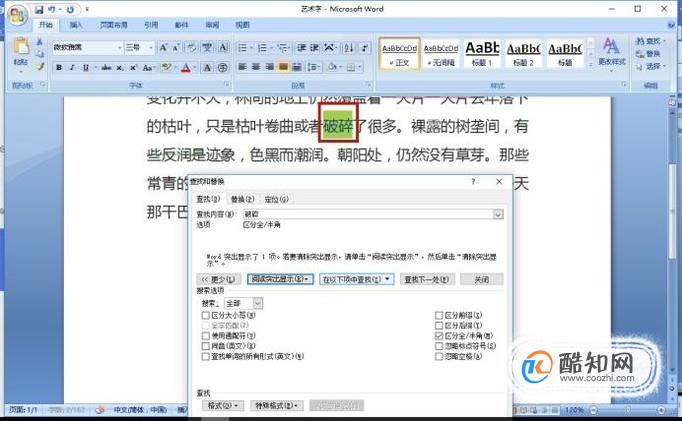Click the 关闭 Close dialog button
The image size is (682, 421).
(x=481, y=279)
